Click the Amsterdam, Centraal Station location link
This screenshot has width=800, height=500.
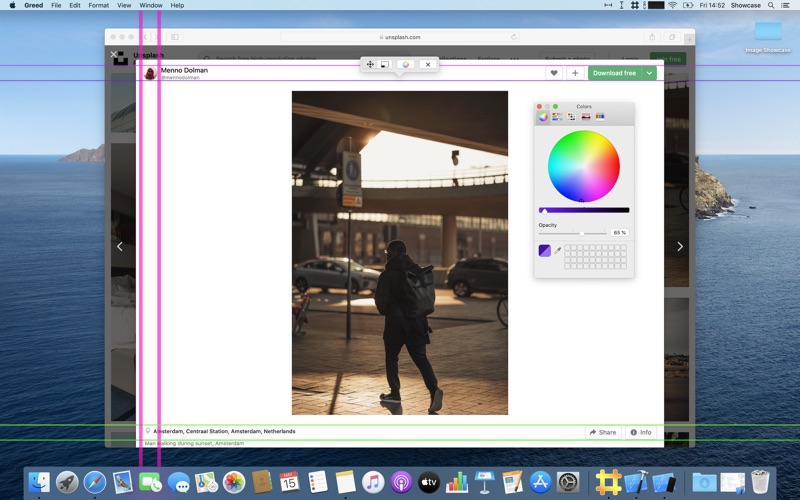click(x=224, y=431)
